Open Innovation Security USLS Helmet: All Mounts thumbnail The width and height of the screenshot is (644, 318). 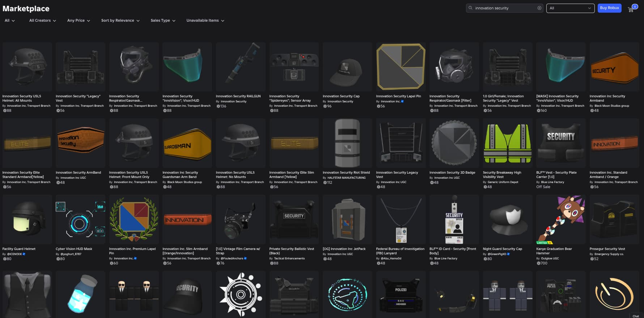point(27,67)
